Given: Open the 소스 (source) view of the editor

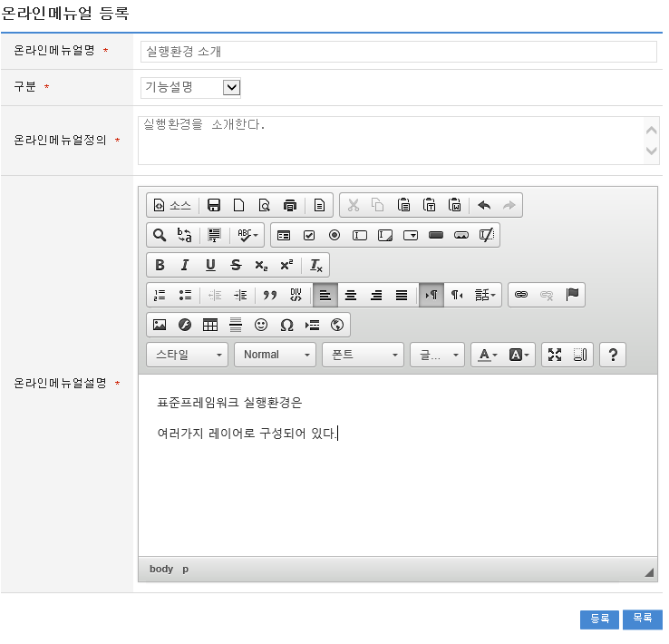Looking at the screenshot, I should [x=172, y=205].
